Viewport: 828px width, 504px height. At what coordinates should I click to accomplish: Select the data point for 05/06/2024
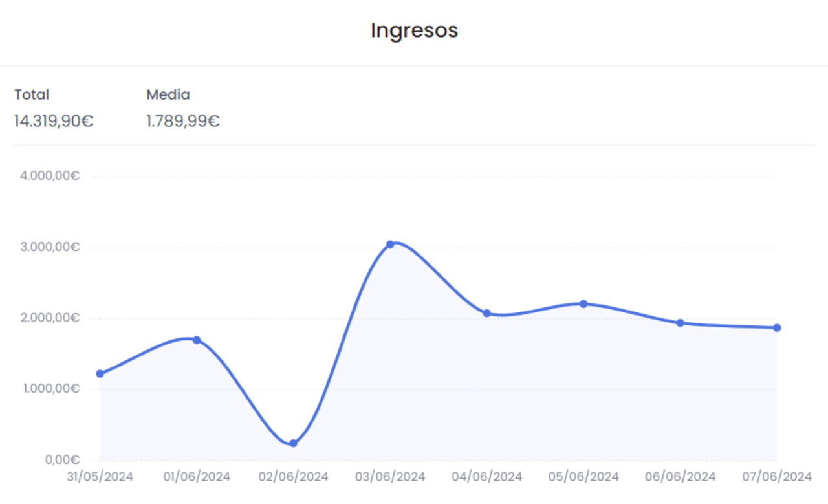click(583, 303)
